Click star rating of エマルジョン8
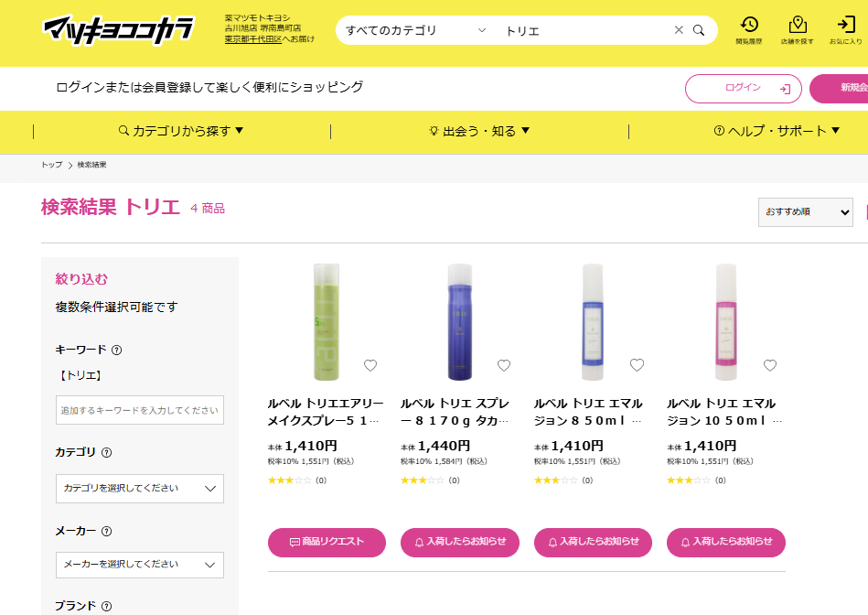Screen dimensions: 868x615 click(x=556, y=480)
